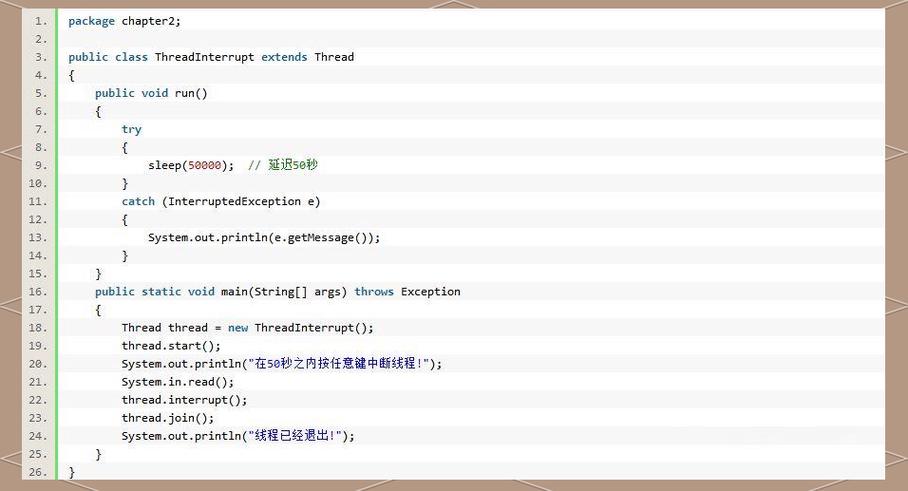
Task: Click line number "22." in the gutter
Action: point(38,400)
